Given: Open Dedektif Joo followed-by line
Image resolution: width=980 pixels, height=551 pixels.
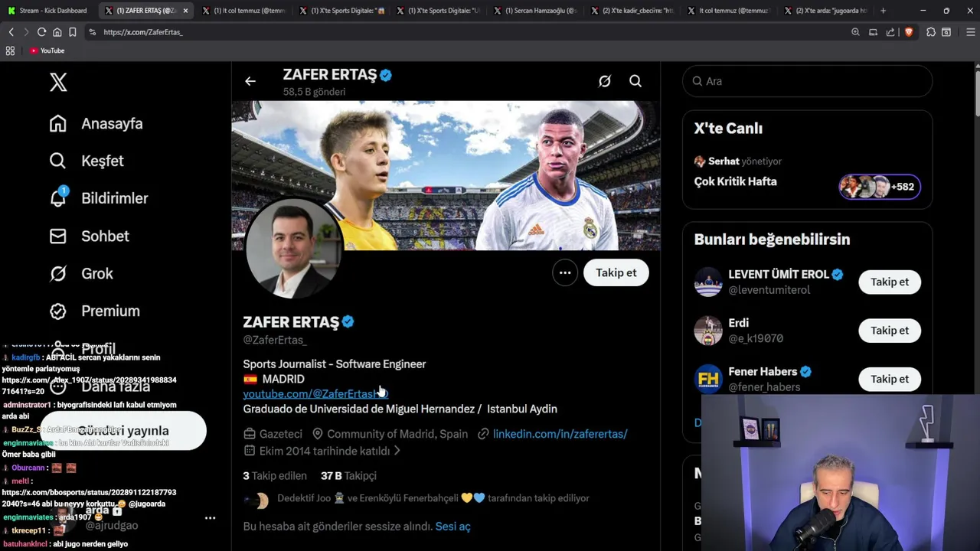Looking at the screenshot, I should point(433,498).
